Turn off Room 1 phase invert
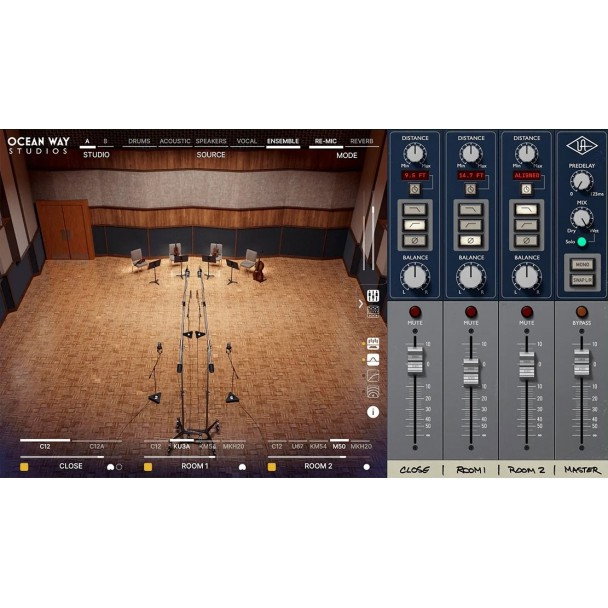The width and height of the screenshot is (608, 608). (x=471, y=240)
